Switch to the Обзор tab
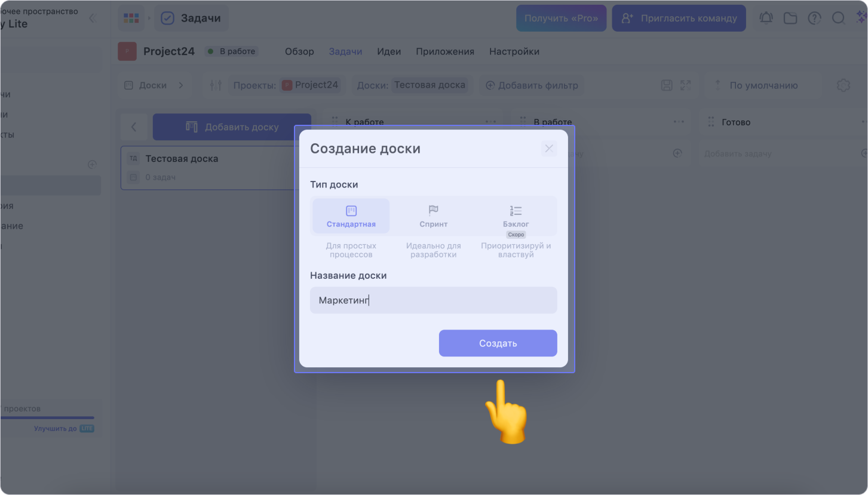Image resolution: width=868 pixels, height=495 pixels. tap(299, 51)
